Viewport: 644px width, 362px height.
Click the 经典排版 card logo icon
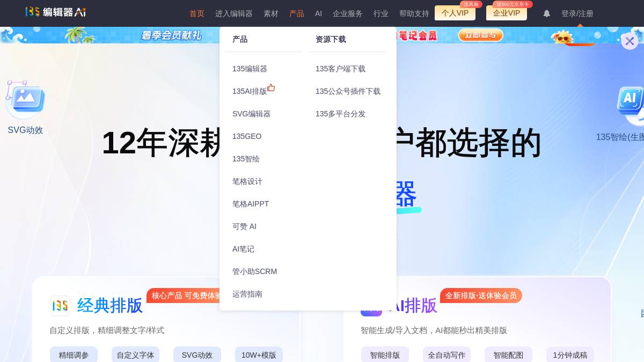pos(60,306)
